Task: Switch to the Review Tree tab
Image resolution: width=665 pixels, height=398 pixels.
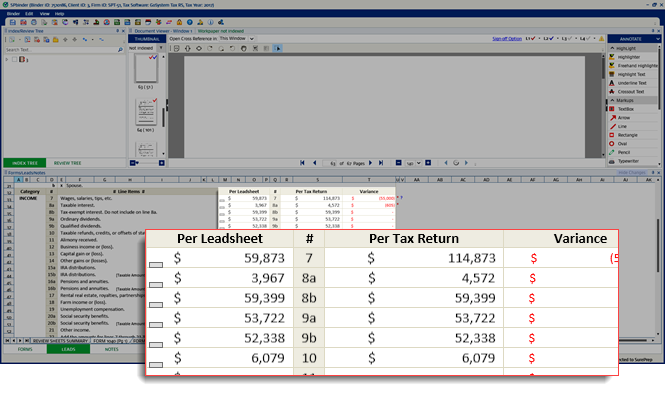Action: (x=67, y=163)
